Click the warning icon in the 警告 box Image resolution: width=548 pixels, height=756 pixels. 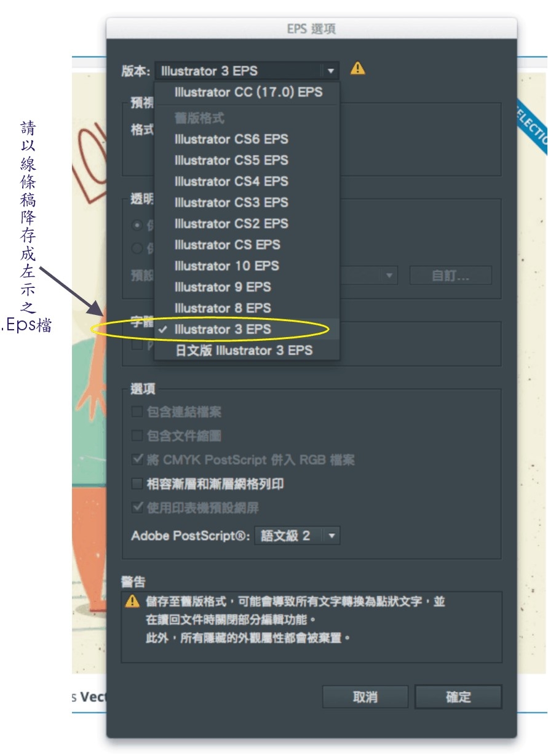[132, 602]
